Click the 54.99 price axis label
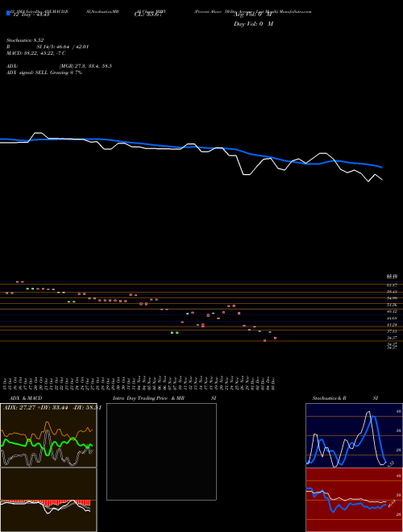Image resolution: width=403 pixels, height=532 pixels. [x=393, y=298]
